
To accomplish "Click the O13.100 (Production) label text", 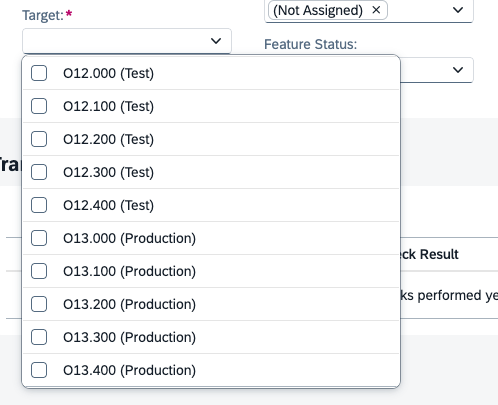I will pyautogui.click(x=130, y=271).
